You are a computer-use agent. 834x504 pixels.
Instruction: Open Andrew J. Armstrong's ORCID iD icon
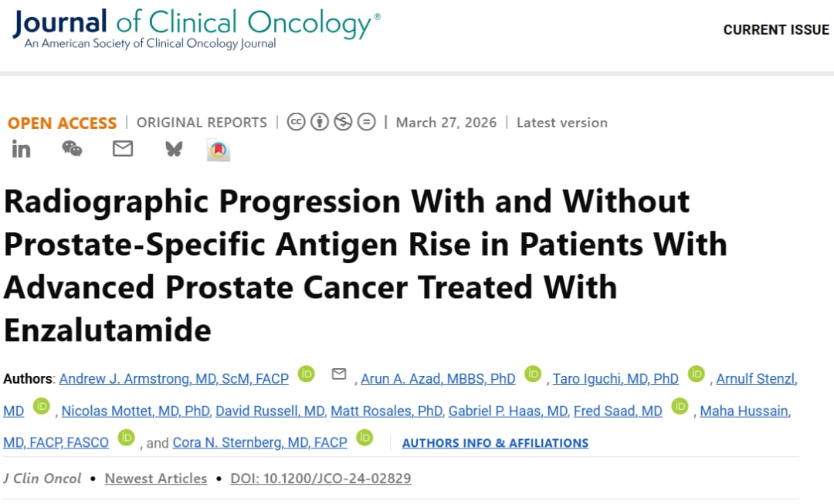pos(307,374)
